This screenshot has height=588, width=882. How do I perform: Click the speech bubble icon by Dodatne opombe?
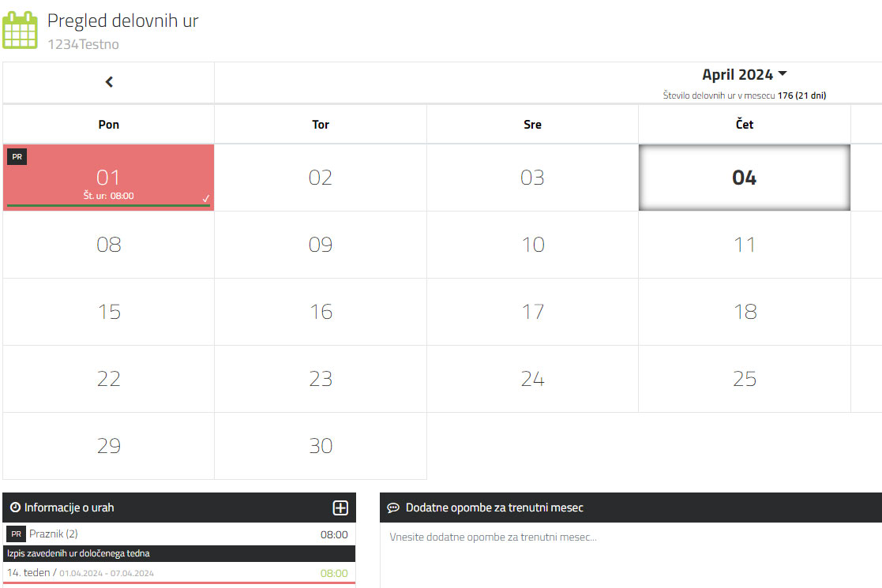[393, 507]
